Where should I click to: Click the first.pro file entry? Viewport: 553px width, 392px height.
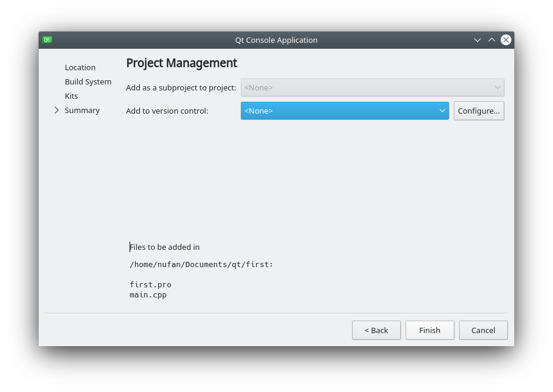[x=150, y=285]
